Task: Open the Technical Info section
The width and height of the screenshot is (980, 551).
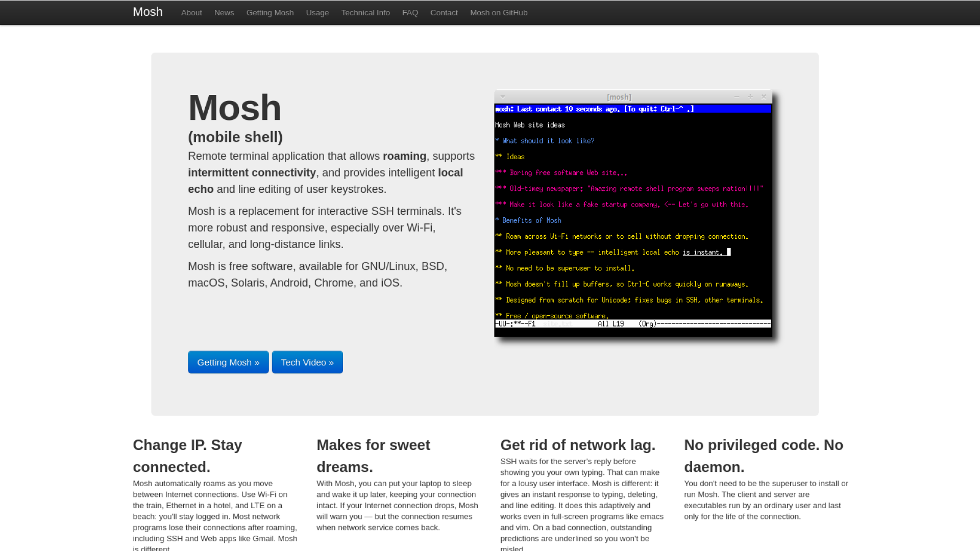Action: tap(365, 13)
